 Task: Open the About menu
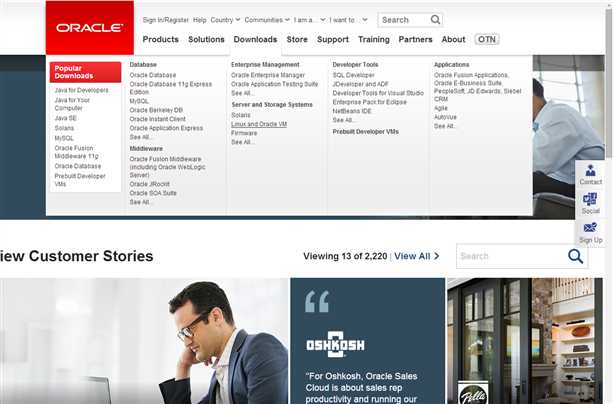453,40
